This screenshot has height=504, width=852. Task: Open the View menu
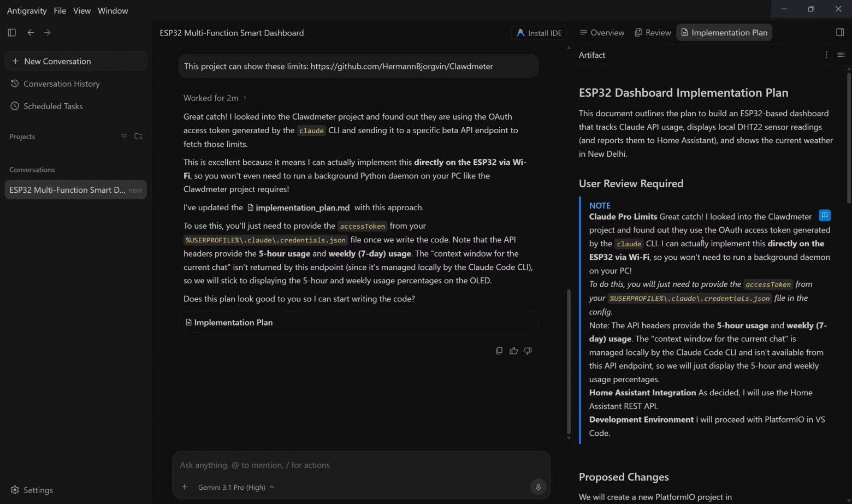pos(82,10)
